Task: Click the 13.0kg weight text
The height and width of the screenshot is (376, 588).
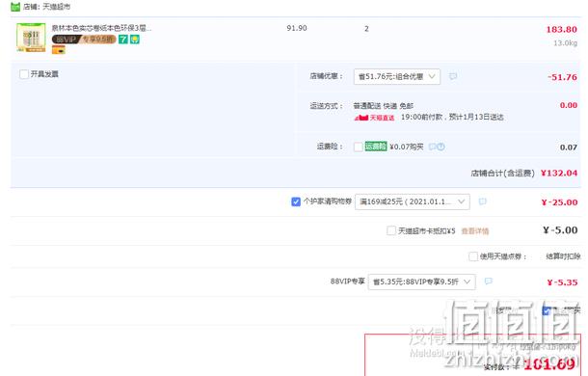Action: 566,43
